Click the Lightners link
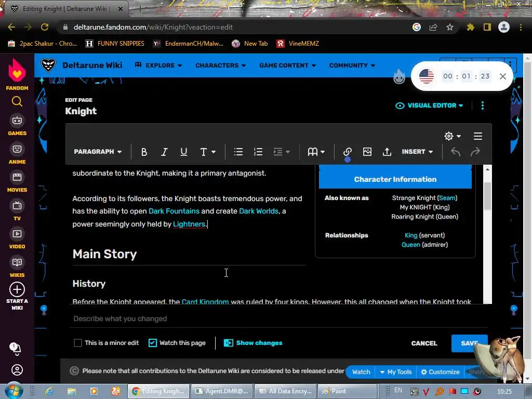 (189, 224)
